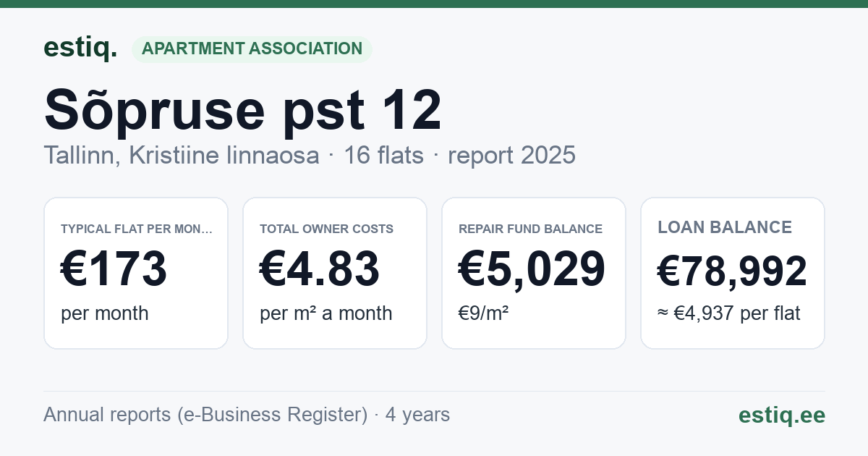Select the €4.83 value
The width and height of the screenshot is (868, 456).
[320, 269]
